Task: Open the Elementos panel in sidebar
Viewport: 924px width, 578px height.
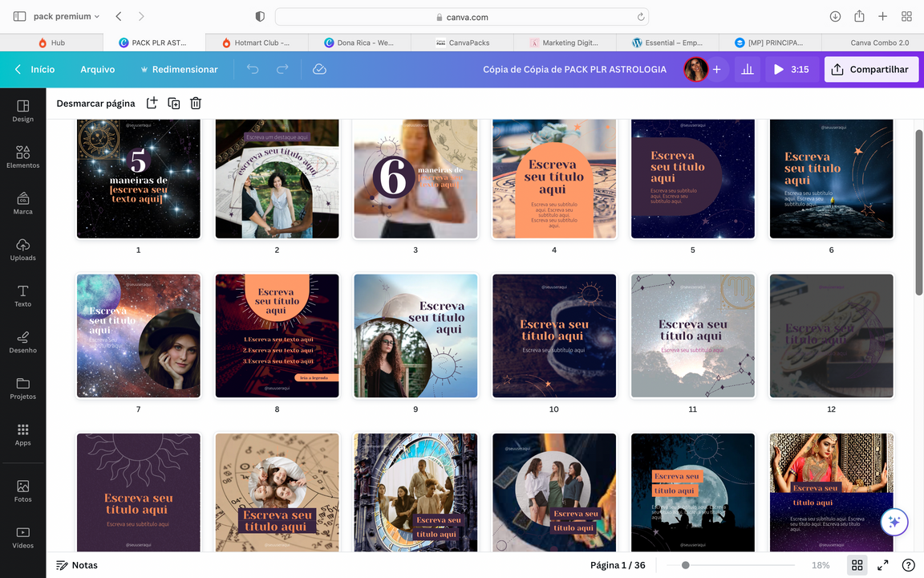Action: click(x=22, y=157)
